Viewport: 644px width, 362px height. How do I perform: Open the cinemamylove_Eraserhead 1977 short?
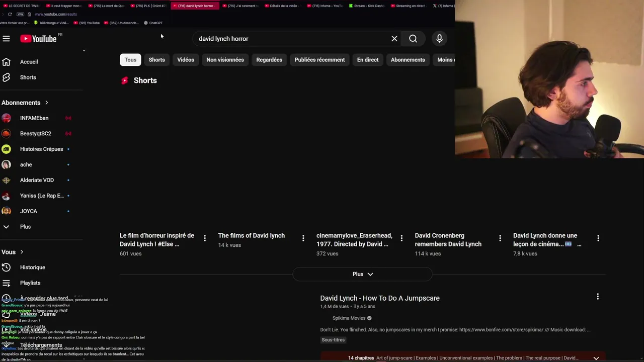point(354,240)
